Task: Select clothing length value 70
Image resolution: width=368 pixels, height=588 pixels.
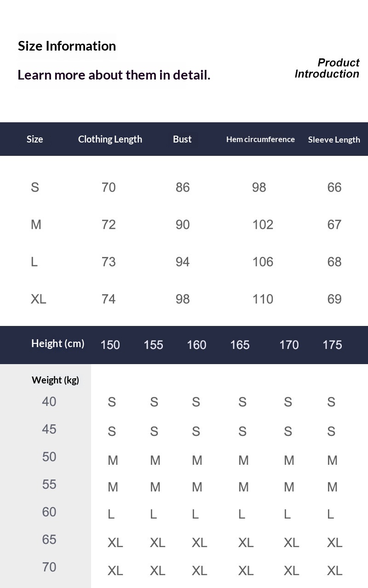Action: click(x=109, y=187)
